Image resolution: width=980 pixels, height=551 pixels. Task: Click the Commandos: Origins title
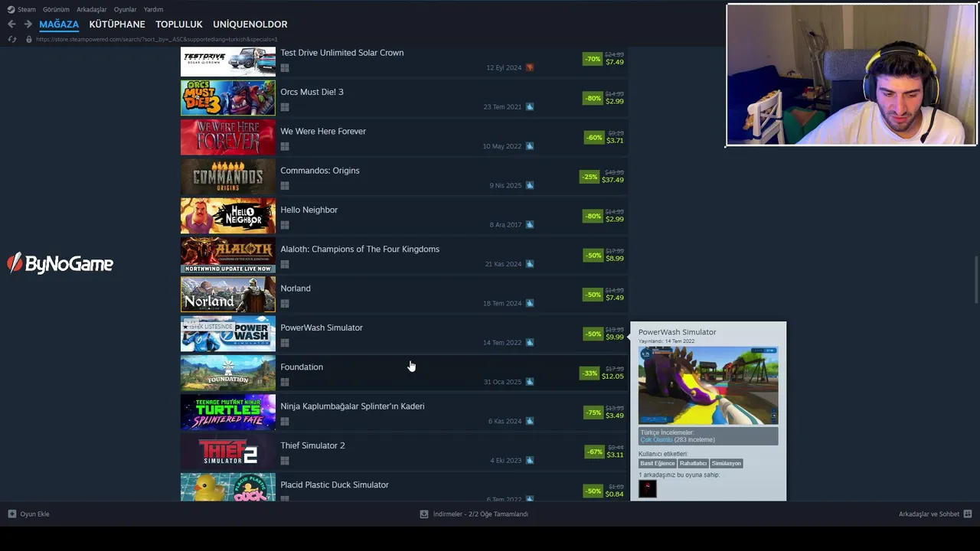[x=319, y=171]
